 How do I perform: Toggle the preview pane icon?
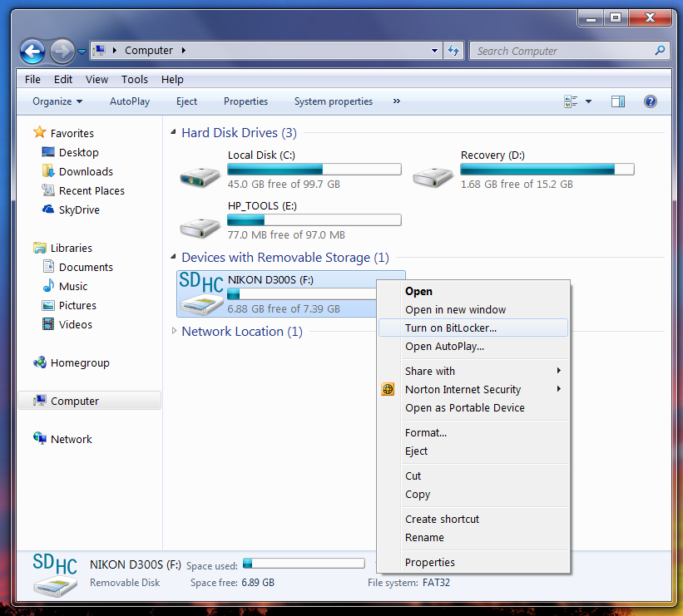pyautogui.click(x=618, y=101)
